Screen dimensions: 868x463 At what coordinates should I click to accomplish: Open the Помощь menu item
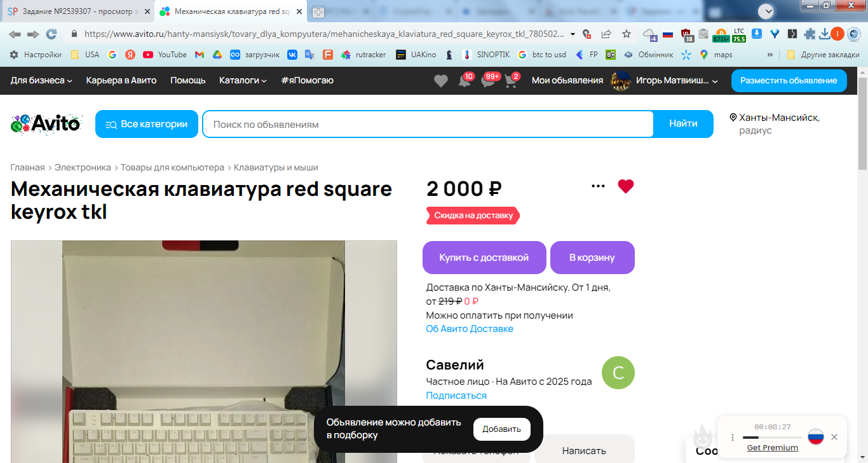(188, 80)
